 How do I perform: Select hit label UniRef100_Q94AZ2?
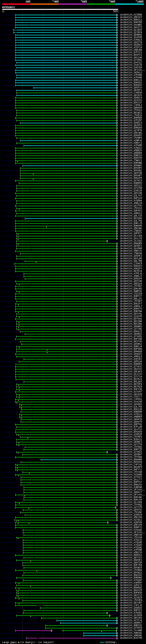[131, 354]
